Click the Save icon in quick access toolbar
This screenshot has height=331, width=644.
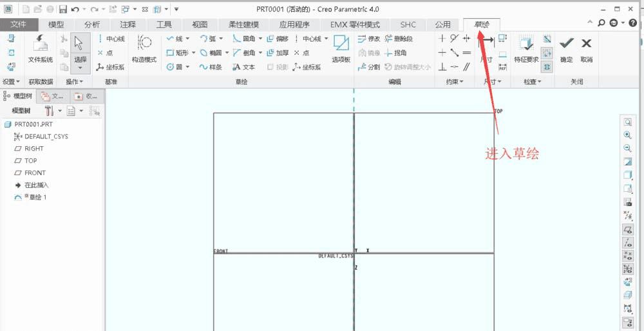[63, 9]
